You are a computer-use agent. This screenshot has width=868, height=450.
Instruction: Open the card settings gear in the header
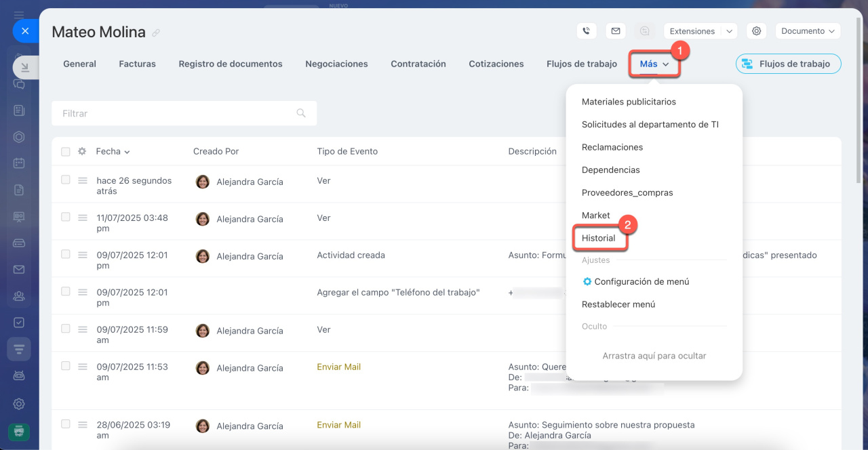(x=757, y=31)
